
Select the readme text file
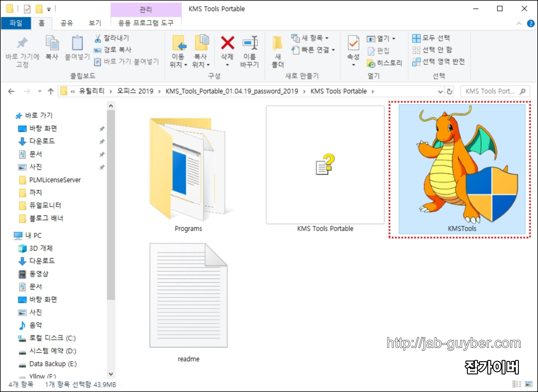coord(189,303)
